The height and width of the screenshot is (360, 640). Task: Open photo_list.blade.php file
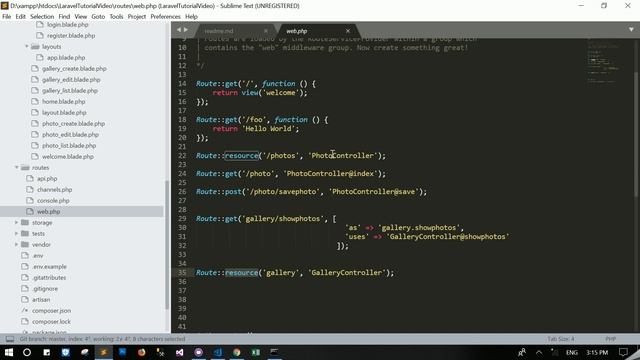(69, 146)
